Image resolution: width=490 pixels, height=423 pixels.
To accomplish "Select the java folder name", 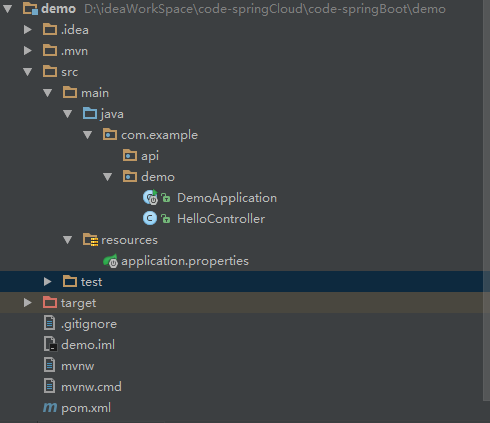I will pyautogui.click(x=112, y=114).
